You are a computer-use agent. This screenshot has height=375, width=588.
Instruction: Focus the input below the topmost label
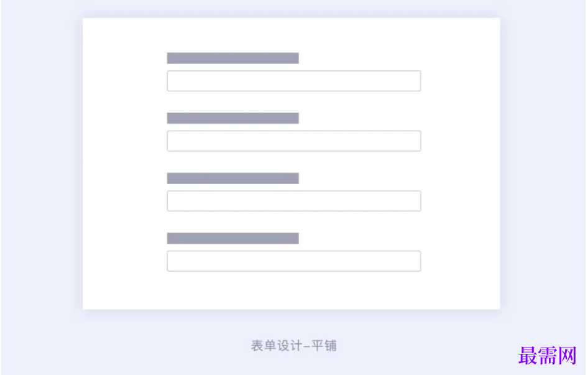pyautogui.click(x=293, y=81)
